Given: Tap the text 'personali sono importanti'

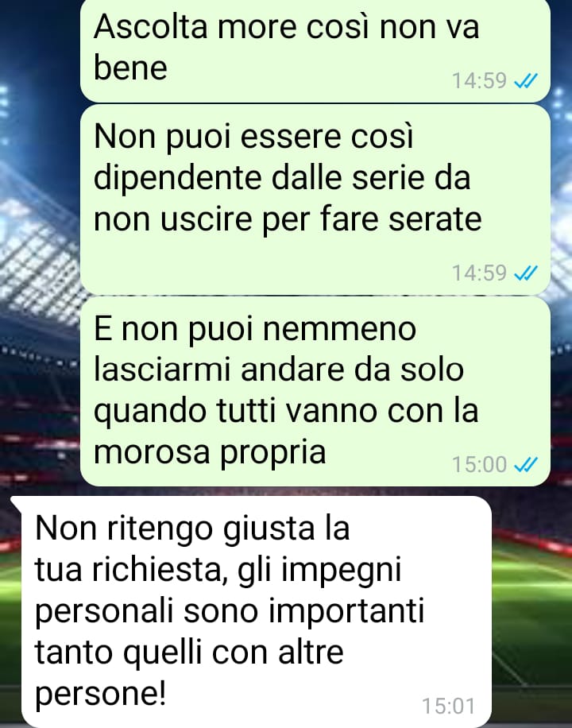Looking at the screenshot, I should click(x=230, y=613).
